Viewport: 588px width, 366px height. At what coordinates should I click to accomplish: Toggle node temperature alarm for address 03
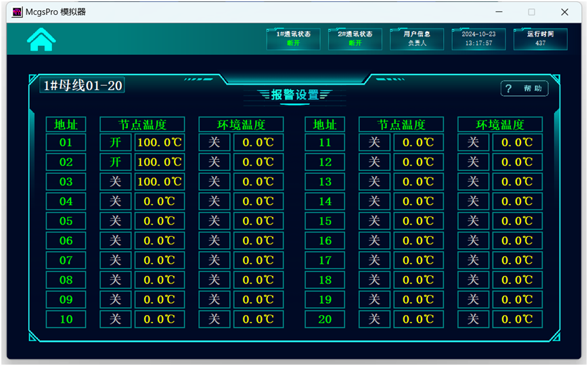116,181
